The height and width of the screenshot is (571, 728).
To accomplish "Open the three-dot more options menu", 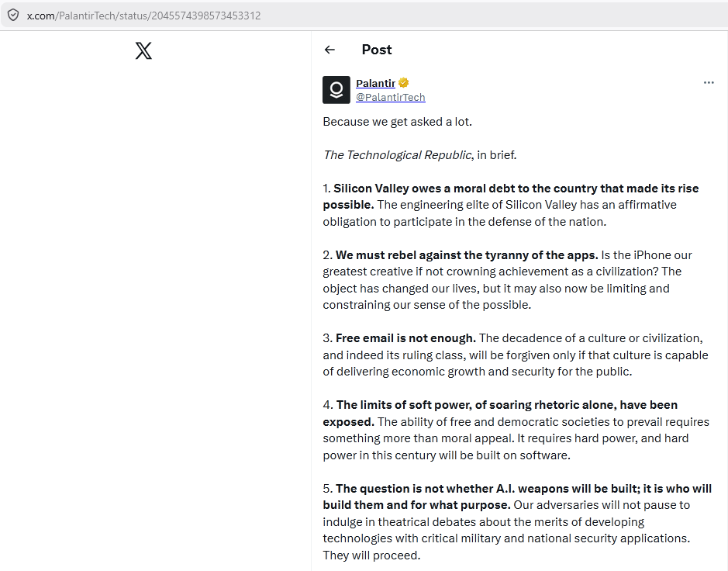I will (709, 83).
